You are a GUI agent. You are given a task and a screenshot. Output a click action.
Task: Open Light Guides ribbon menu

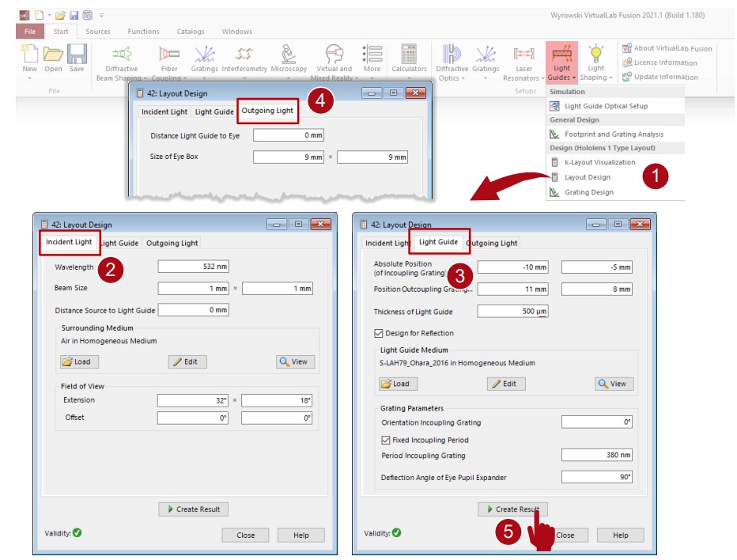pos(561,62)
